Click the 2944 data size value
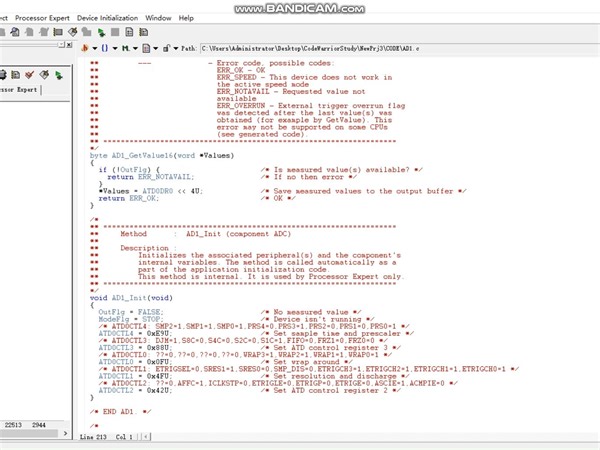 39,425
